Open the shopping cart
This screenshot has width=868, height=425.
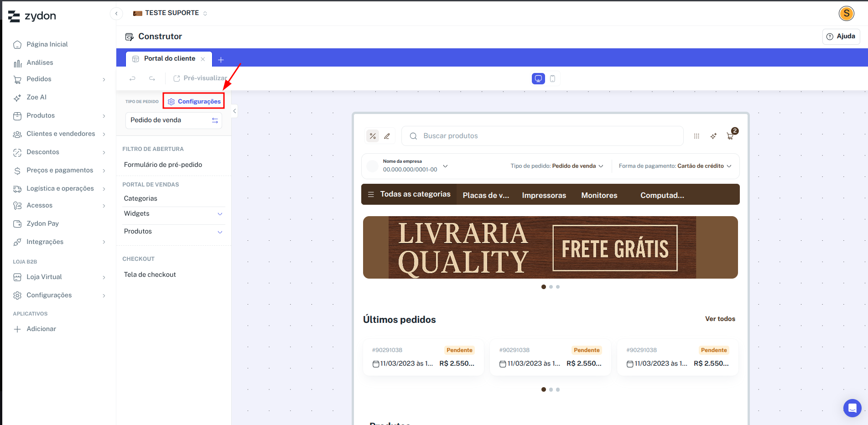point(731,135)
